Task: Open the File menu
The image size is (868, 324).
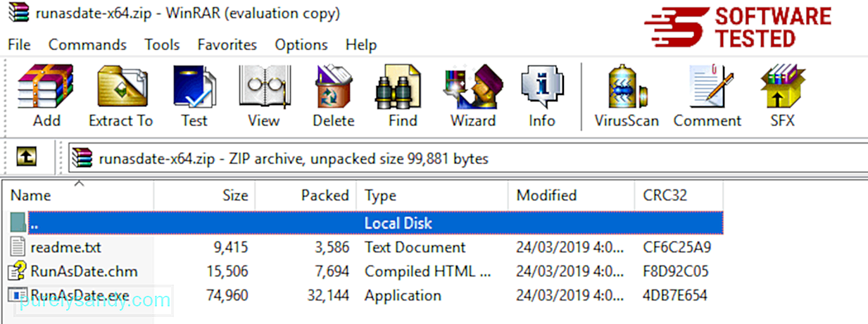Action: pyautogui.click(x=19, y=44)
